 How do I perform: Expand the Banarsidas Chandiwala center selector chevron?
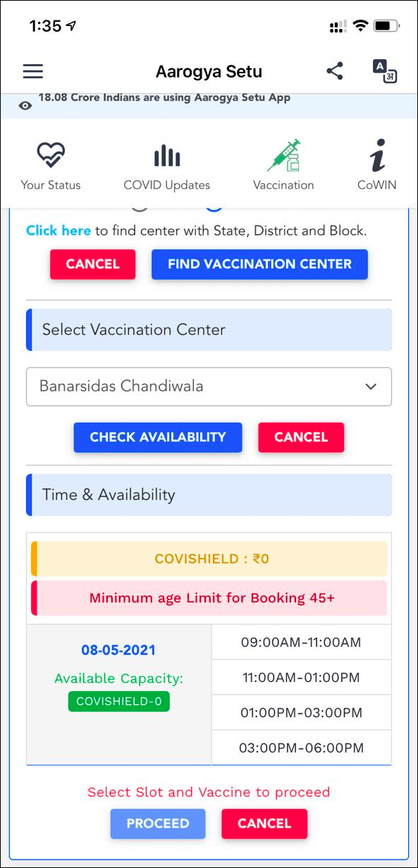point(371,387)
